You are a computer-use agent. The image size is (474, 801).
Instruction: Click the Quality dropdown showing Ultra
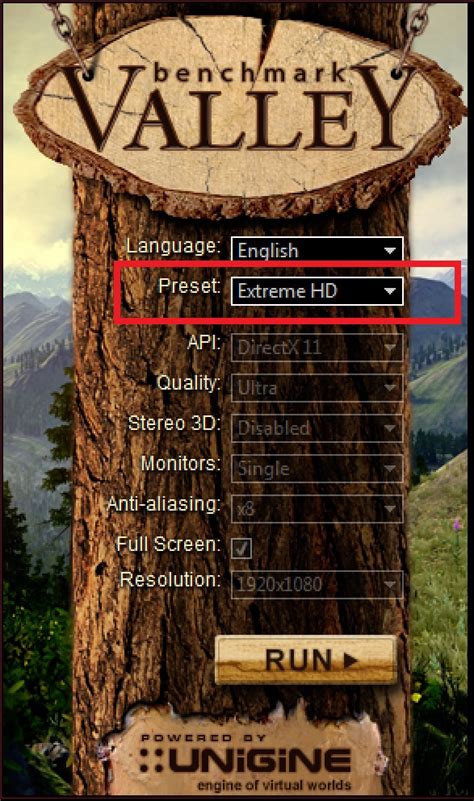click(317, 388)
